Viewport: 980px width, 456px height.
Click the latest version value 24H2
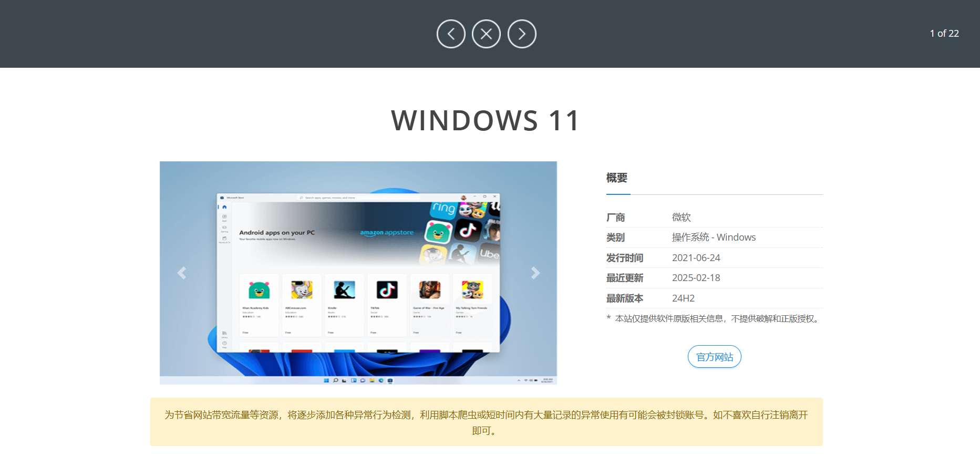[683, 298]
